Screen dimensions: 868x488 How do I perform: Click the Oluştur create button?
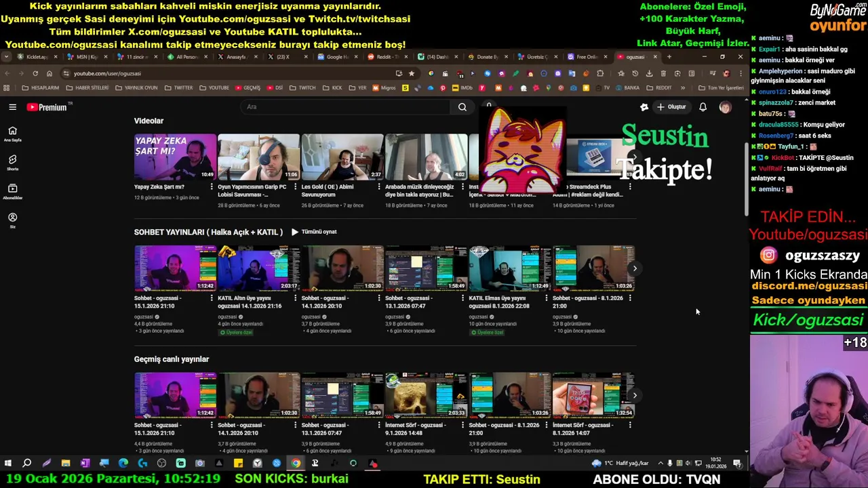[x=671, y=107]
